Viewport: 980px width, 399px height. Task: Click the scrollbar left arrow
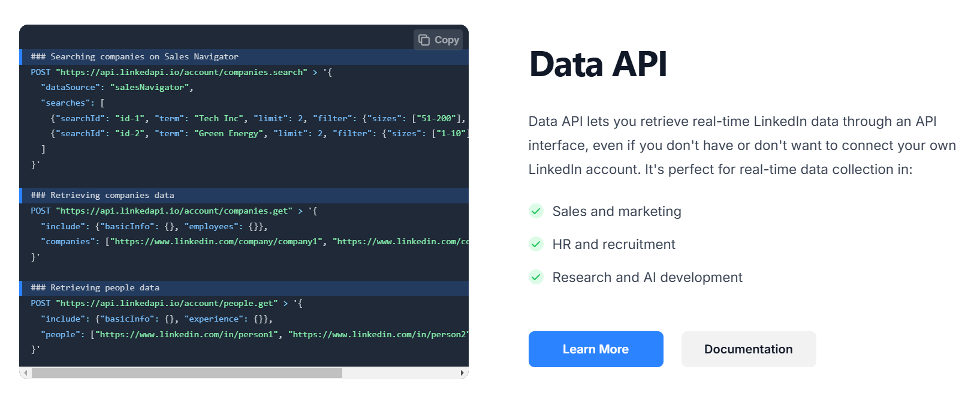coord(25,373)
